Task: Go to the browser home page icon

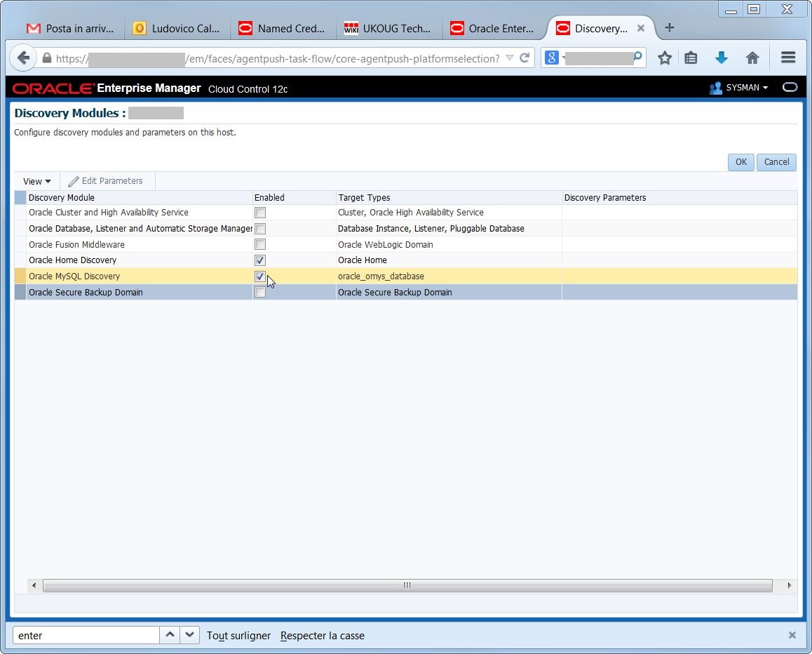Action: tap(752, 58)
